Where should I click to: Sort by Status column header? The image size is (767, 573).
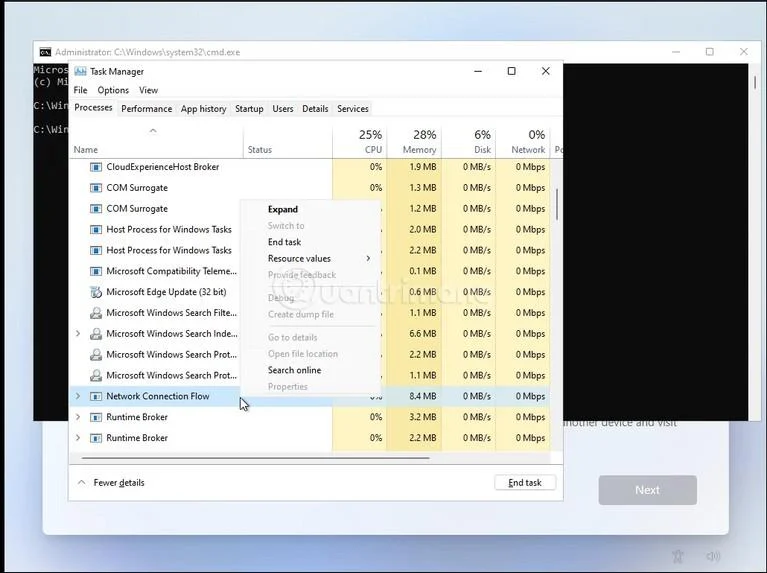pos(288,141)
